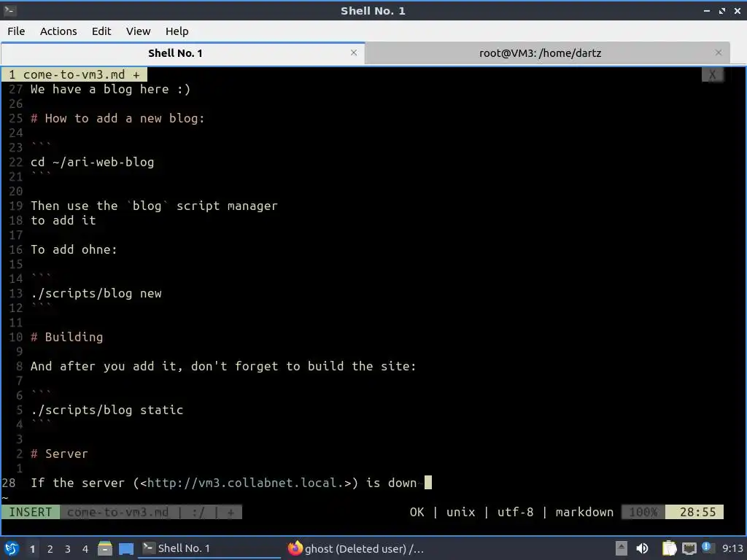
Task: Open the View menu
Action: [138, 31]
